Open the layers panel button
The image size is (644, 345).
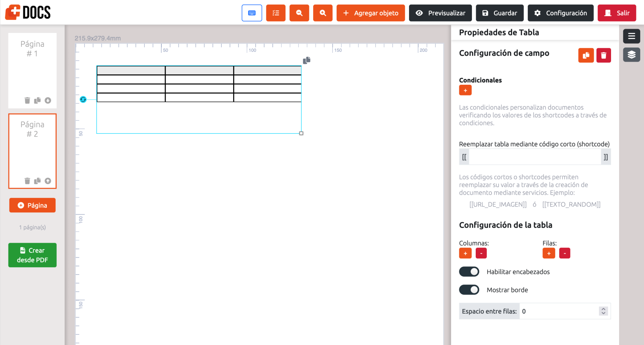(631, 55)
